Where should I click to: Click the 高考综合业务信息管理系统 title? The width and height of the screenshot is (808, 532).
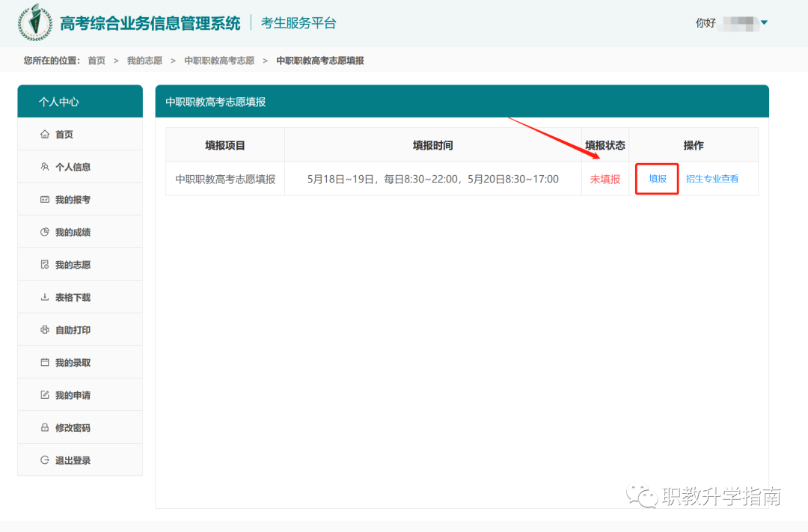coord(150,23)
